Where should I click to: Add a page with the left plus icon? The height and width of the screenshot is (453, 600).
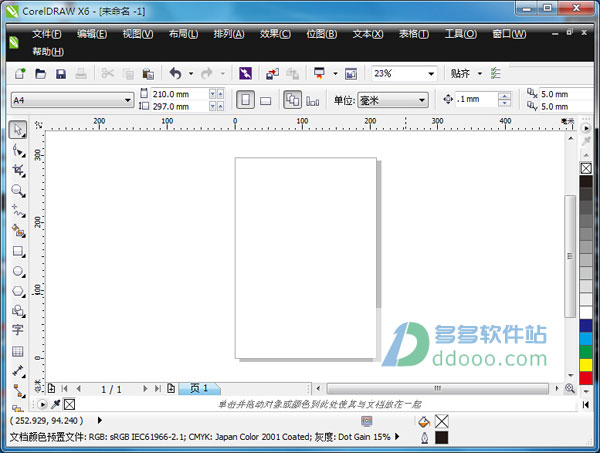51,389
